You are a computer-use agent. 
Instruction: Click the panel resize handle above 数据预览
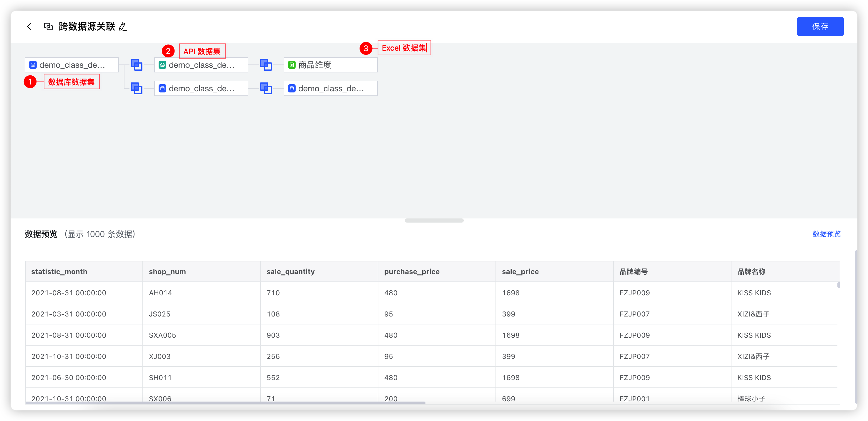coord(434,221)
